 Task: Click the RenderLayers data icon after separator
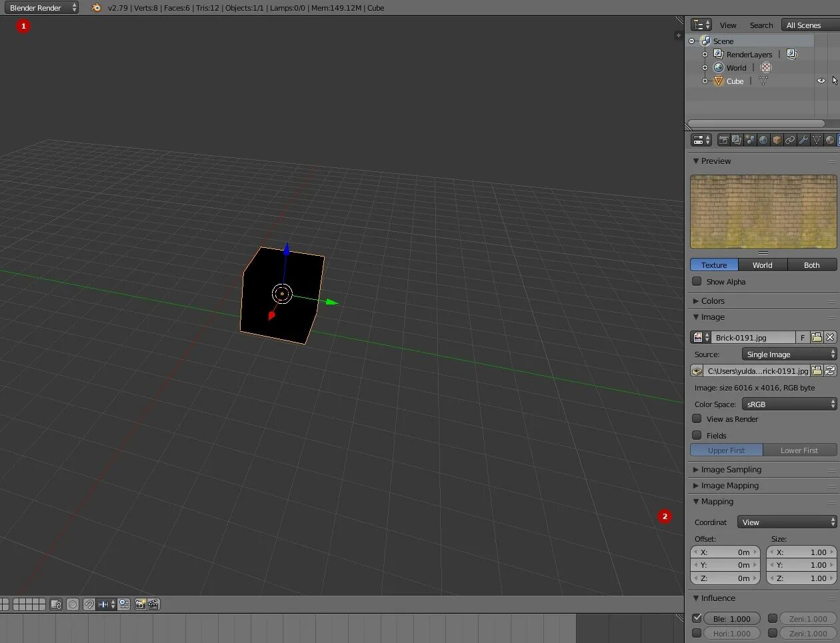click(791, 54)
